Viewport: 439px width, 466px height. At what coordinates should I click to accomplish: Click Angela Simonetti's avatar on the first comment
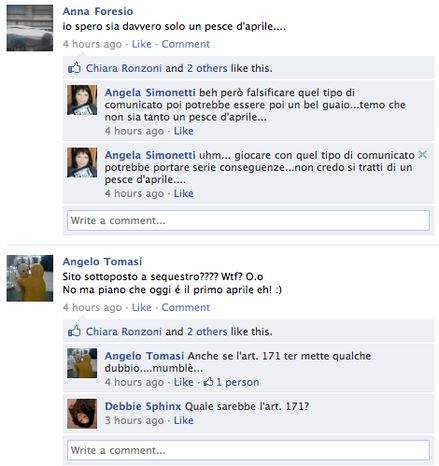point(82,100)
